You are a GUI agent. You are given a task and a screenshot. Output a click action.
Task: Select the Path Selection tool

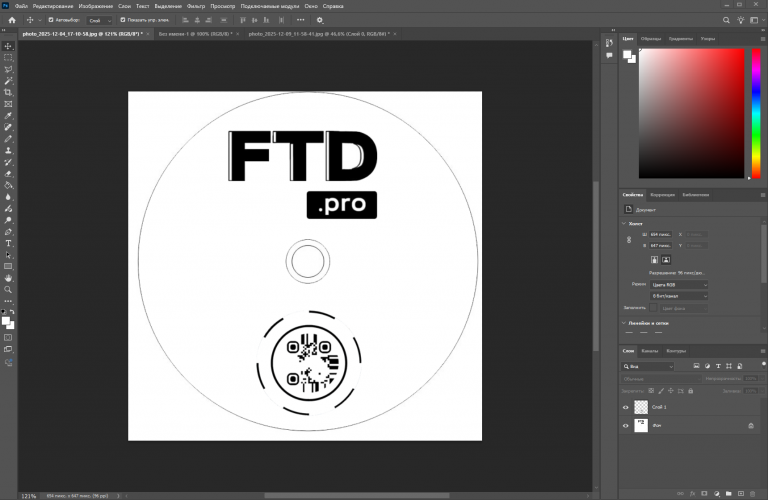pos(8,255)
